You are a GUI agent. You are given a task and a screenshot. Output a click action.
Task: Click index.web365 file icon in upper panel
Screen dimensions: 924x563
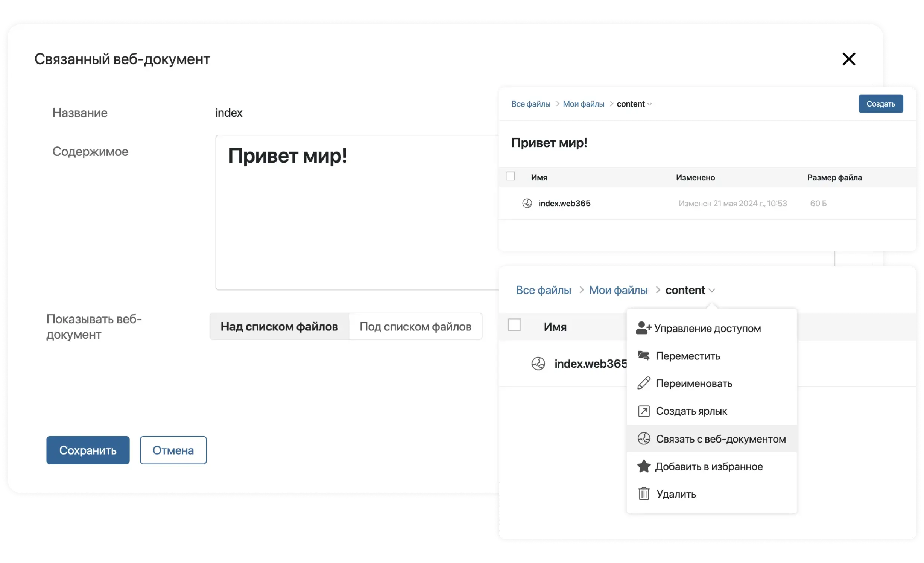coord(527,203)
